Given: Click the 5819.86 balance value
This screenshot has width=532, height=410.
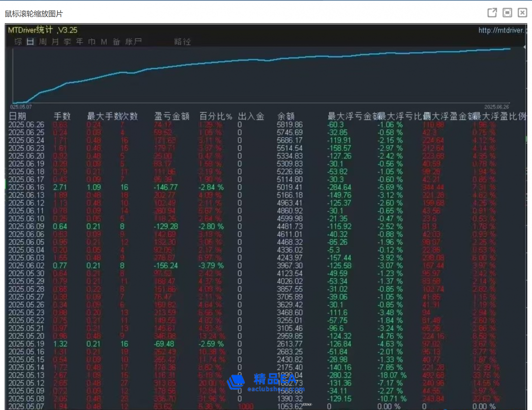Looking at the screenshot, I should pyautogui.click(x=290, y=125).
